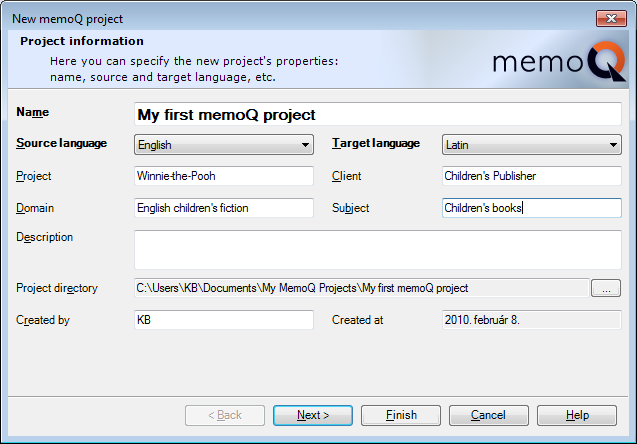Click the disabled Back button
This screenshot has width=637, height=444.
(x=225, y=415)
